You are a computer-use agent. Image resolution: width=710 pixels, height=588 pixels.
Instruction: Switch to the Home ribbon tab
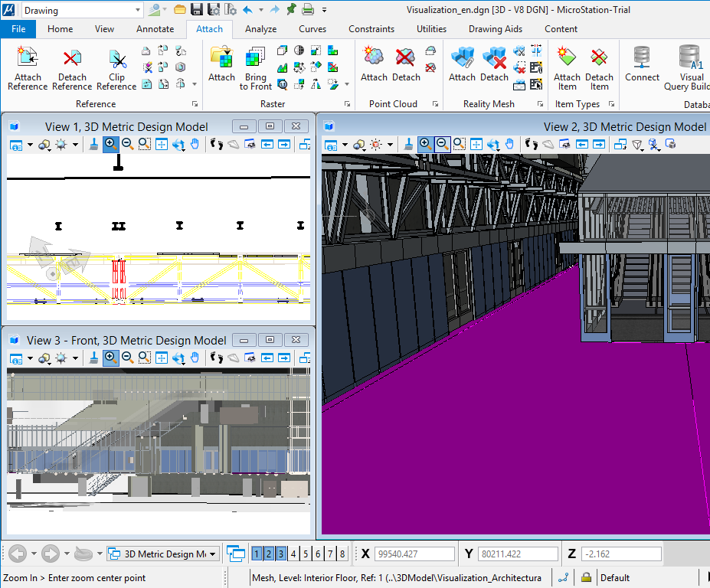(60, 29)
